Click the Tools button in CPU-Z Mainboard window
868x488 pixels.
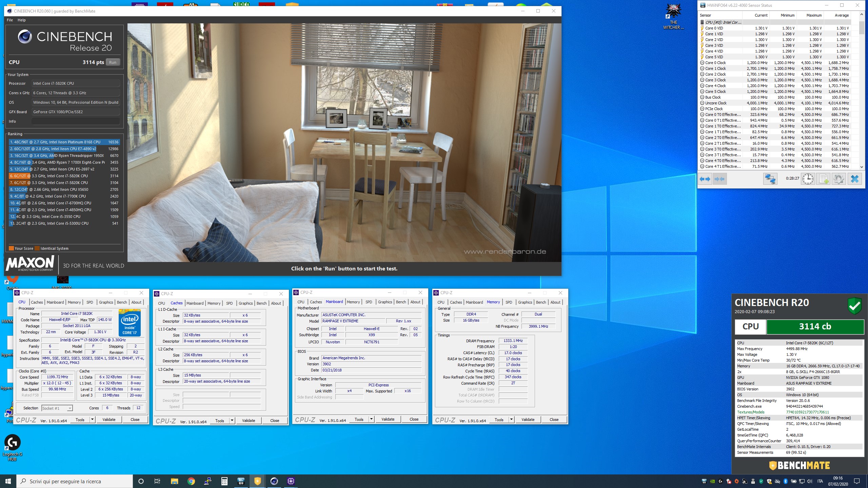coord(359,419)
